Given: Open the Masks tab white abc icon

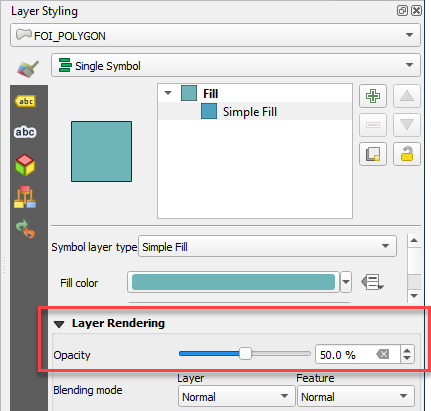Looking at the screenshot, I should (25, 132).
